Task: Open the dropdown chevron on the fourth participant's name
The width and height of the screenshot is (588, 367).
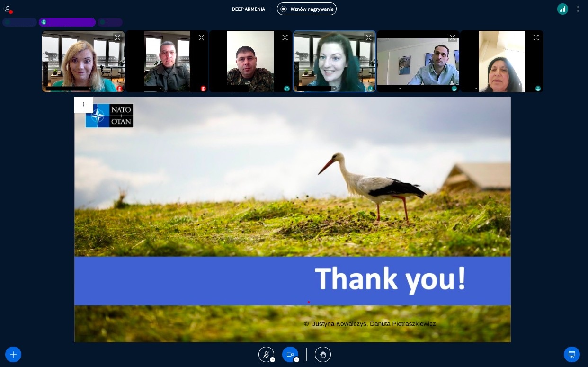Action: (x=333, y=89)
